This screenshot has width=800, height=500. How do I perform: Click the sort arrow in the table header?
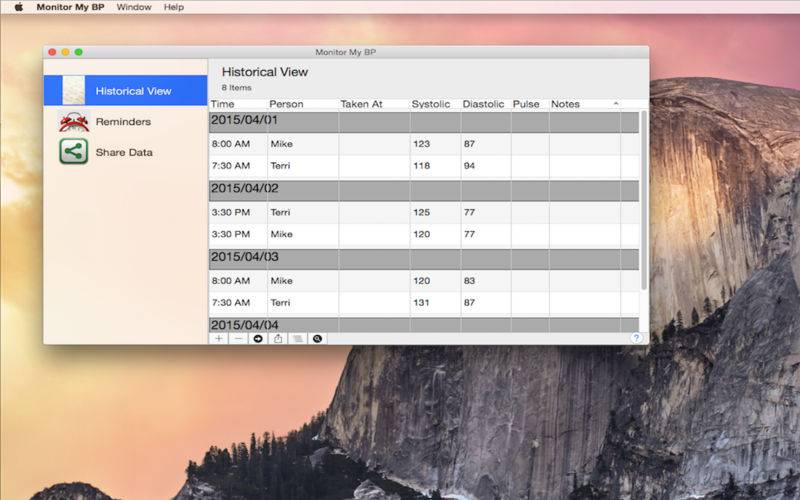[616, 104]
